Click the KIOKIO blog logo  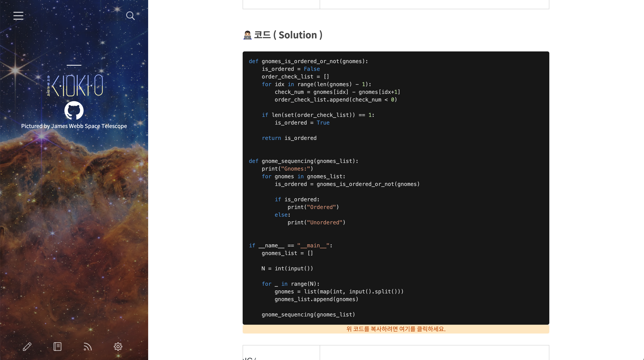point(75,85)
